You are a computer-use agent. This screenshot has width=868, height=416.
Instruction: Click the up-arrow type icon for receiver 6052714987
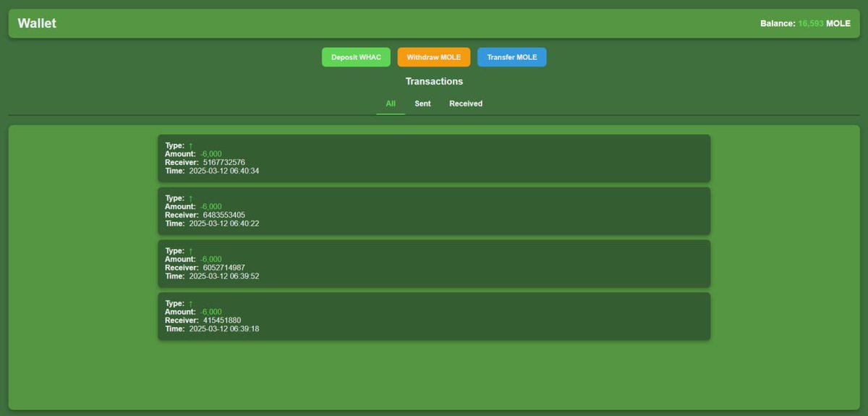(191, 251)
